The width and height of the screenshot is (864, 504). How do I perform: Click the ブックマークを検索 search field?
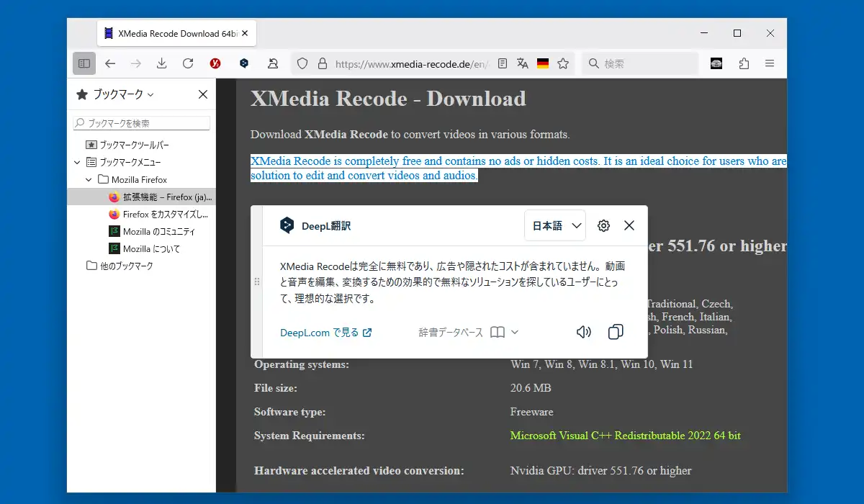click(x=142, y=123)
